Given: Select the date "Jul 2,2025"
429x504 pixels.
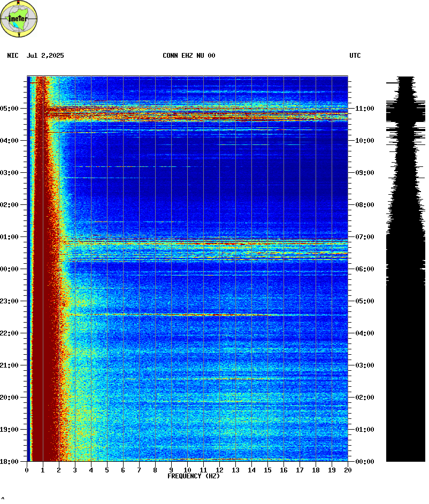Looking at the screenshot, I should point(45,56).
